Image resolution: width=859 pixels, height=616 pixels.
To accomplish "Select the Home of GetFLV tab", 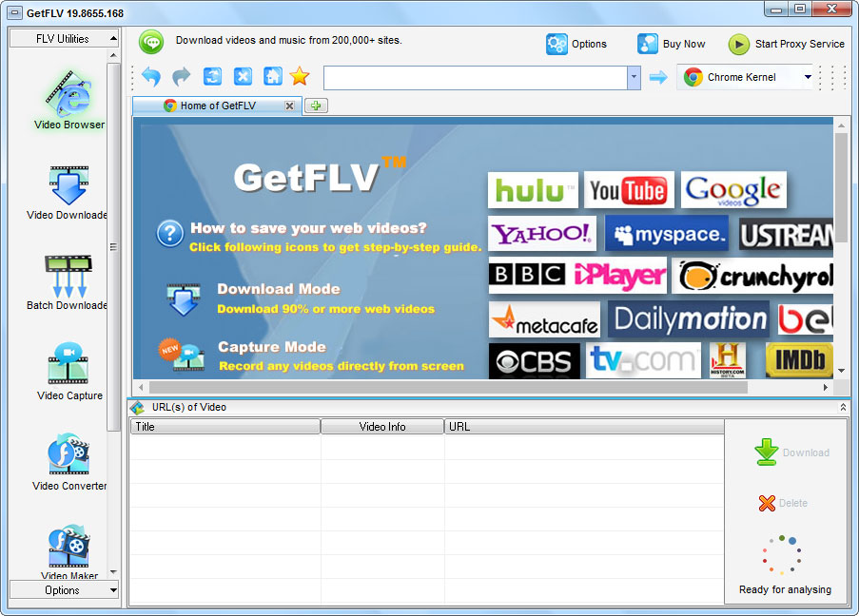I will (x=217, y=106).
